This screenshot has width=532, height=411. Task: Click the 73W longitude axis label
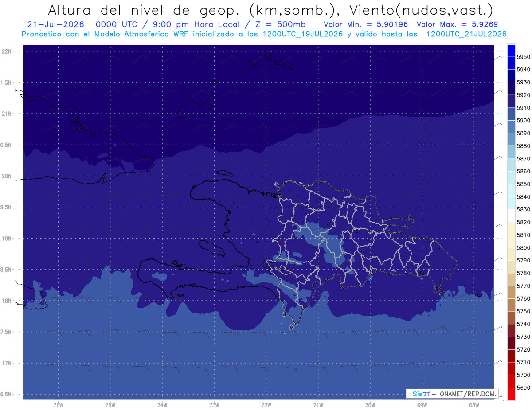click(x=214, y=405)
